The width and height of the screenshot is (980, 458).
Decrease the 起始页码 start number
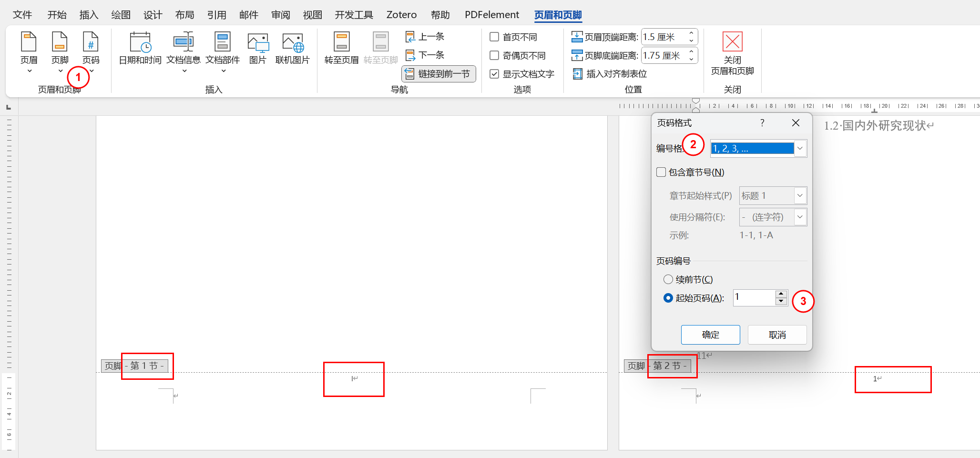781,301
